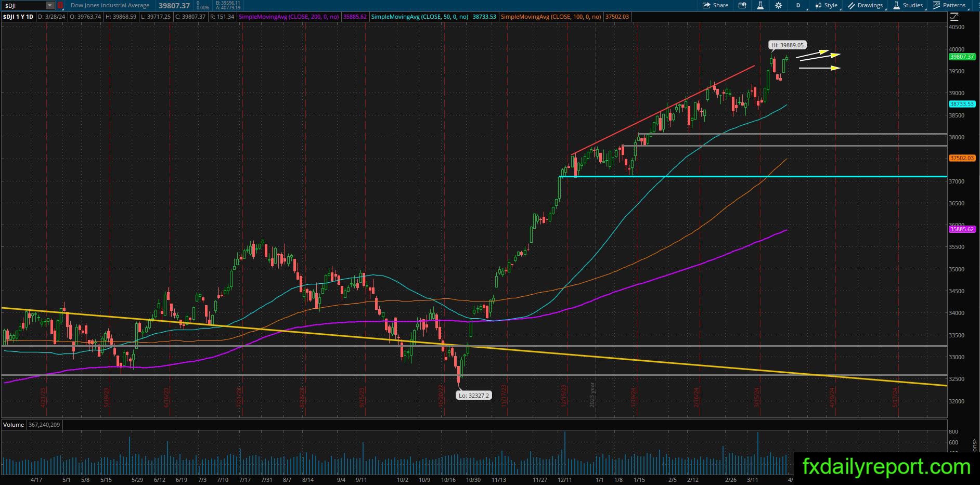Click the L: 39717.25 low value
Viewport: 980px width, 485px height.
click(156, 17)
